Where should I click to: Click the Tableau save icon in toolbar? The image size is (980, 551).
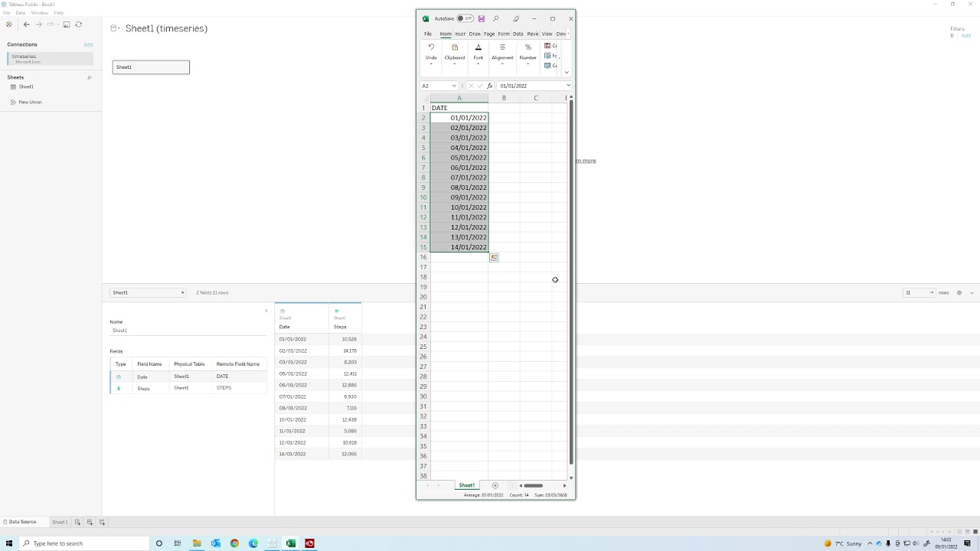click(x=67, y=24)
